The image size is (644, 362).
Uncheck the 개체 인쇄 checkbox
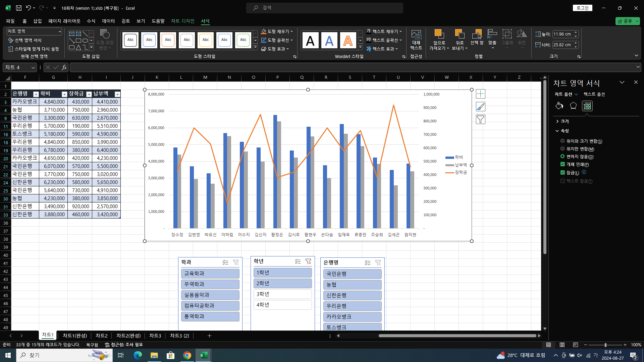point(562,164)
